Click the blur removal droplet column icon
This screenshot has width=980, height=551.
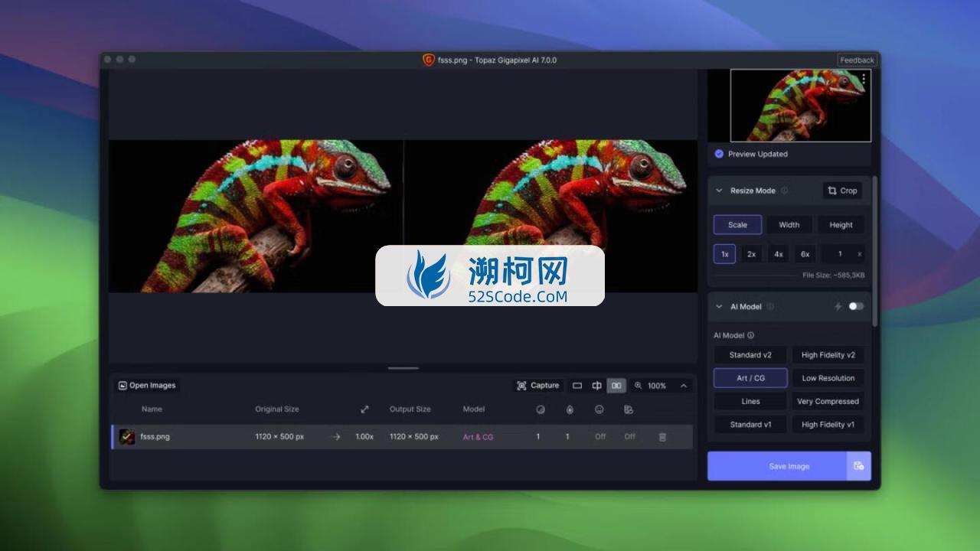(x=570, y=409)
